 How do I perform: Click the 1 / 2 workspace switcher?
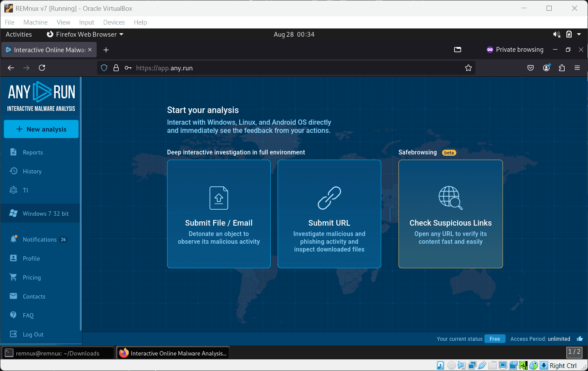click(x=574, y=352)
